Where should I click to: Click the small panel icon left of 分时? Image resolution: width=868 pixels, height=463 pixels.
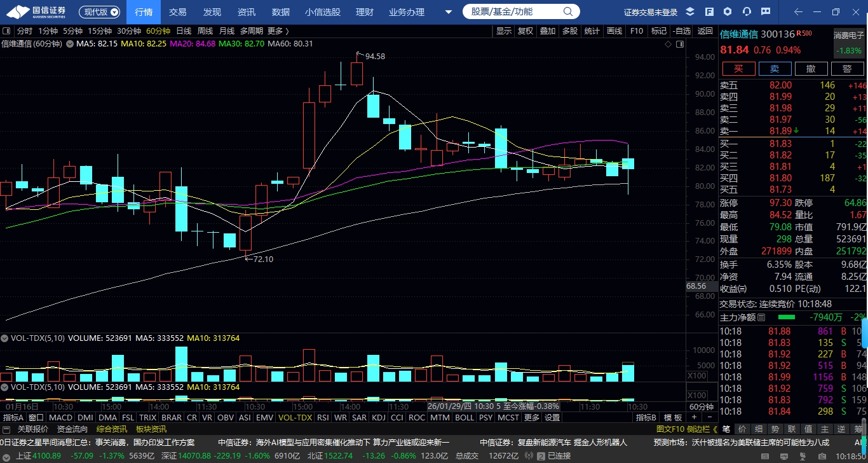(x=6, y=31)
